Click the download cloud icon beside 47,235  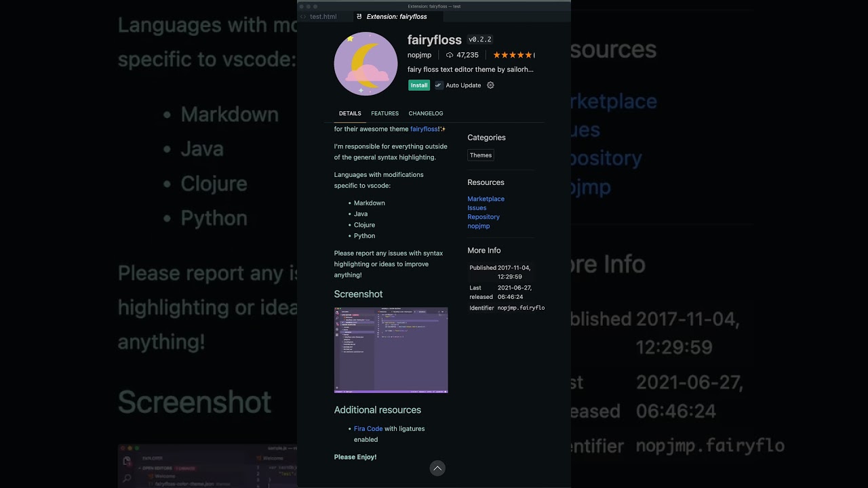[x=450, y=55]
